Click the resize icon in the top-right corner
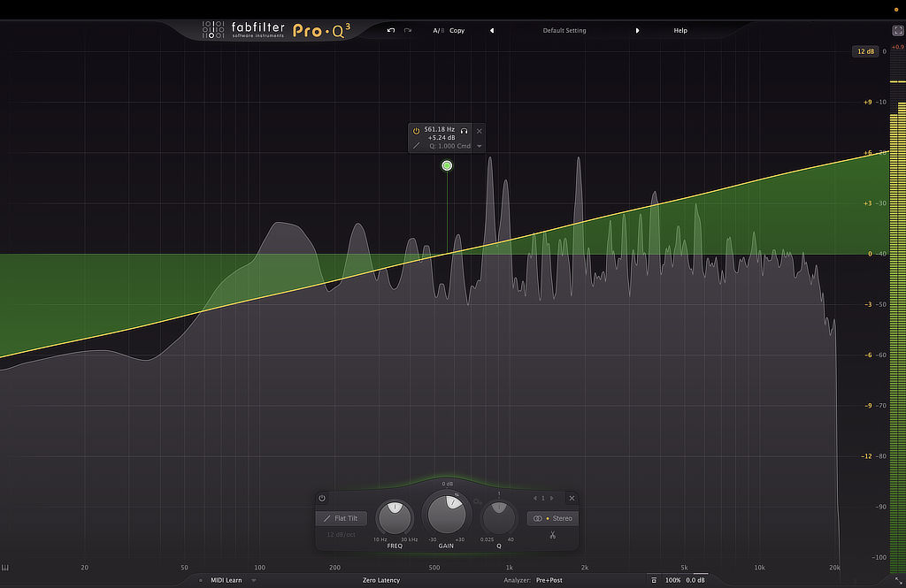The height and width of the screenshot is (588, 906). pos(896,29)
